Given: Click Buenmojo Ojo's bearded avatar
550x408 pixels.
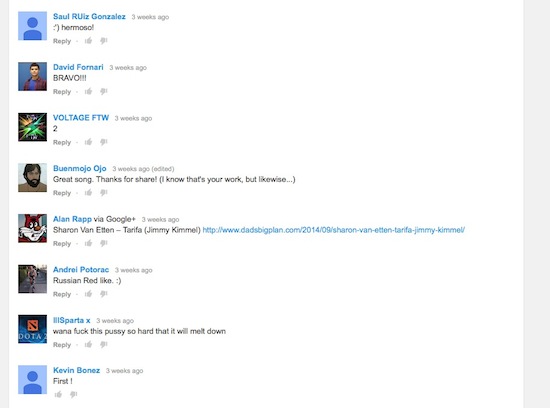Looking at the screenshot, I should pyautogui.click(x=32, y=178).
